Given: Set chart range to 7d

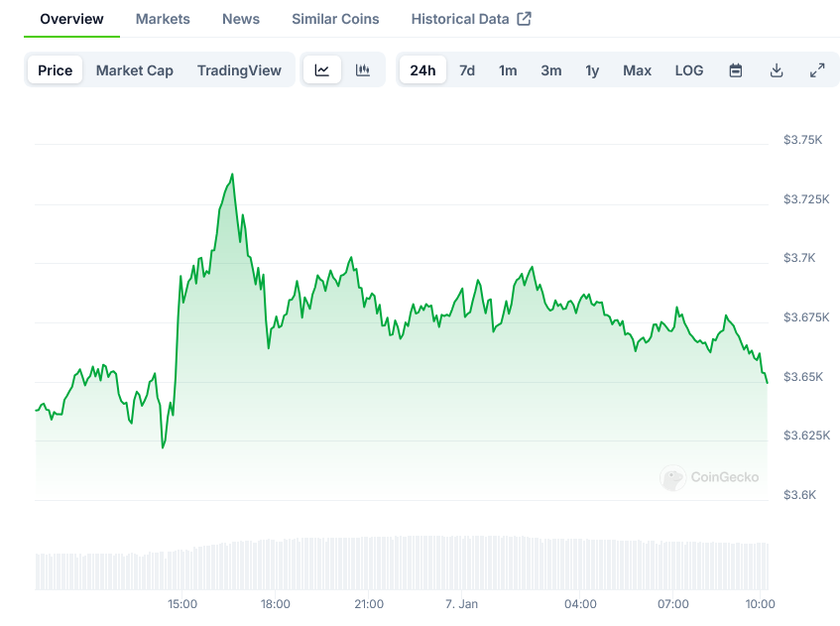Looking at the screenshot, I should point(467,70).
